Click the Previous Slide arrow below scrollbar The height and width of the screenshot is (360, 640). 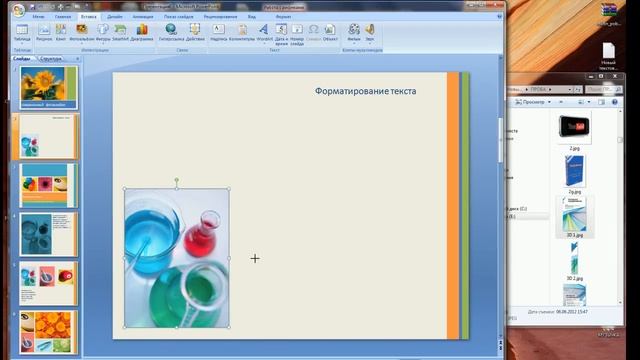(x=501, y=342)
